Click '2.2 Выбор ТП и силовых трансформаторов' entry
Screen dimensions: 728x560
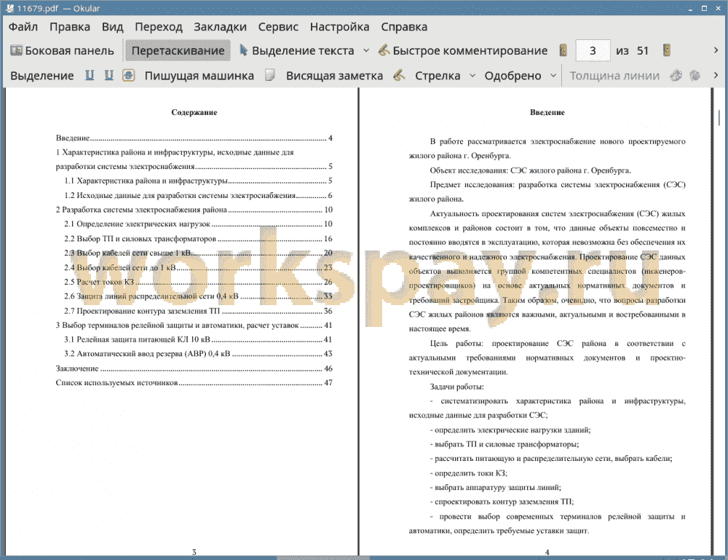pyautogui.click(x=198, y=239)
